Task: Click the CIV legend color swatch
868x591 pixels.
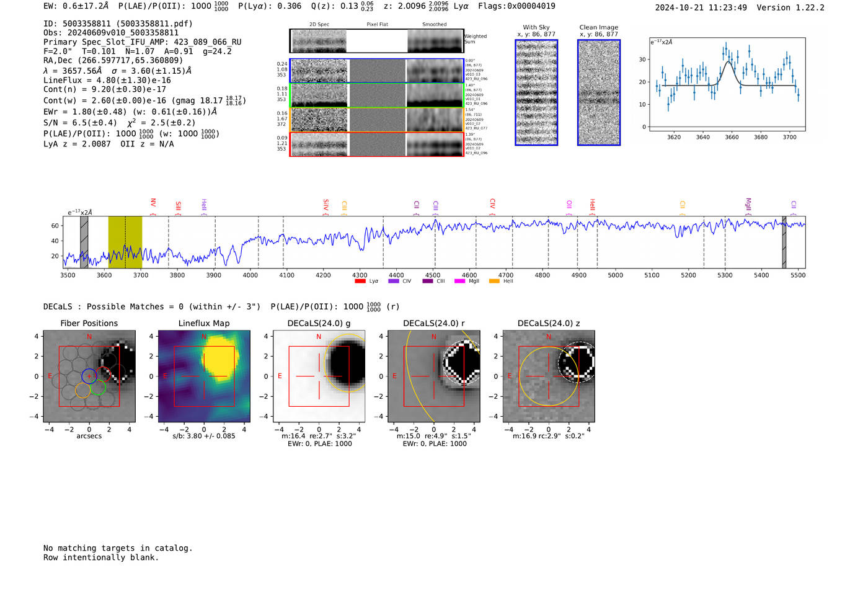Action: [393, 281]
